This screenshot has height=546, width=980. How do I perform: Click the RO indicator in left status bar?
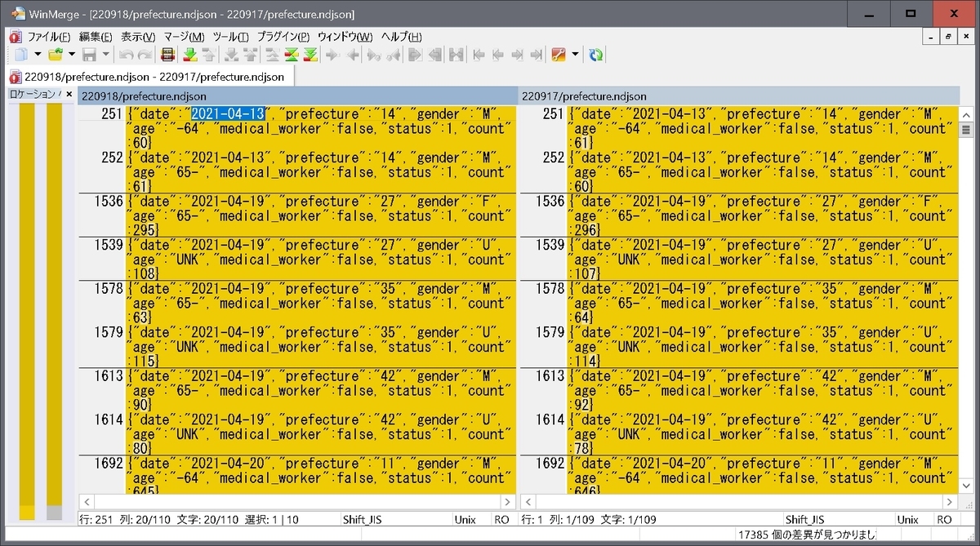(501, 519)
